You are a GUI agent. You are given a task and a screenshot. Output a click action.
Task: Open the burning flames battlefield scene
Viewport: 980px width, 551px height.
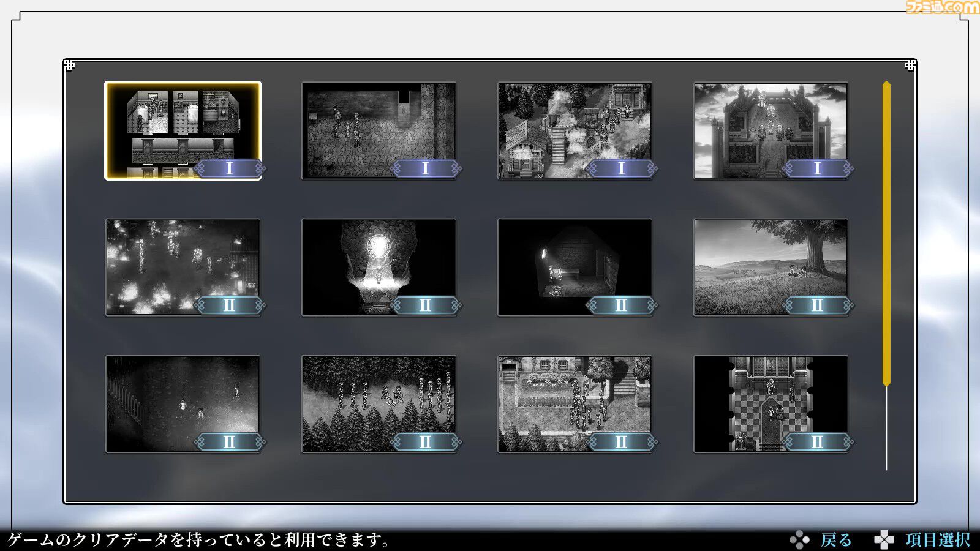[183, 268]
